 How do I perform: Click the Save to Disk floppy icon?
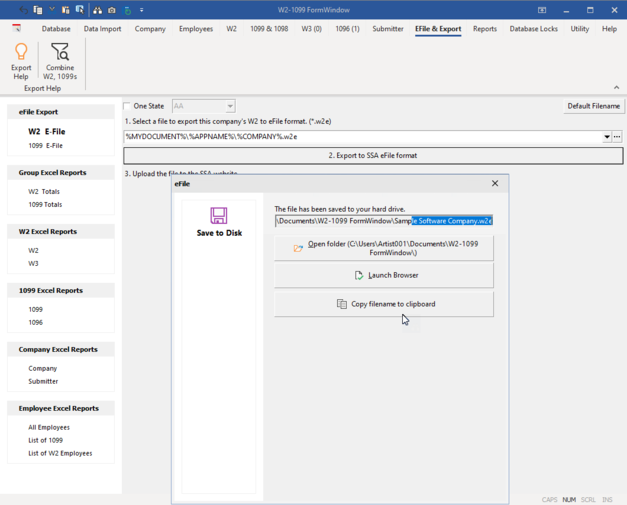coord(218,215)
